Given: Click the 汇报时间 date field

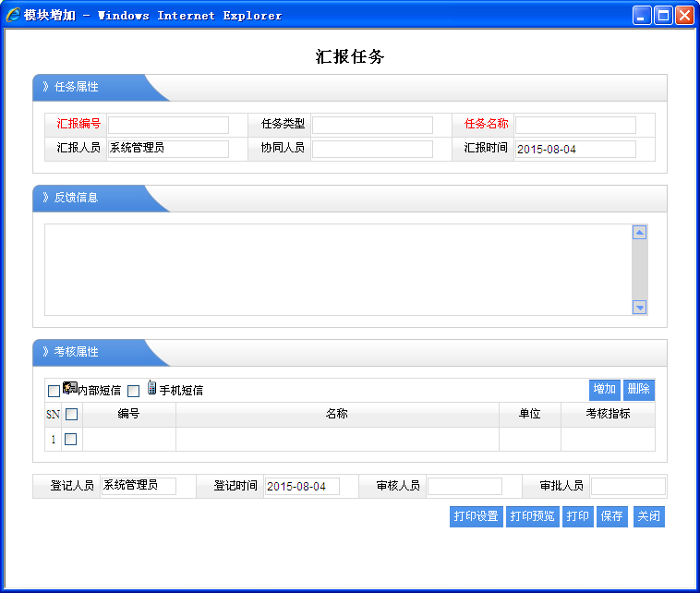Looking at the screenshot, I should pos(574,149).
